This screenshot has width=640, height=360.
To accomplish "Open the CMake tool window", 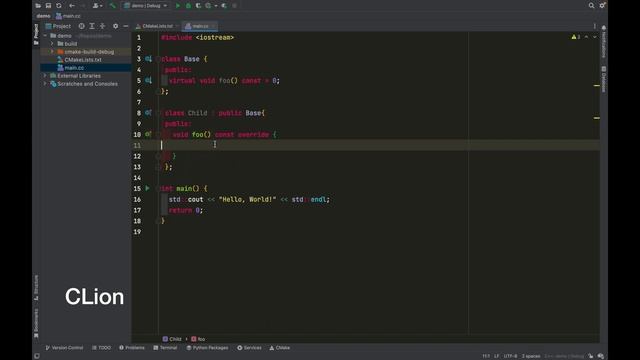I will pos(280,348).
